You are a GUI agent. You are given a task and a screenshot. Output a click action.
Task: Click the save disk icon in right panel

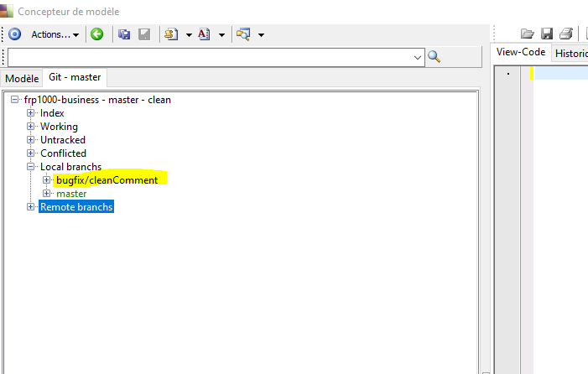547,34
